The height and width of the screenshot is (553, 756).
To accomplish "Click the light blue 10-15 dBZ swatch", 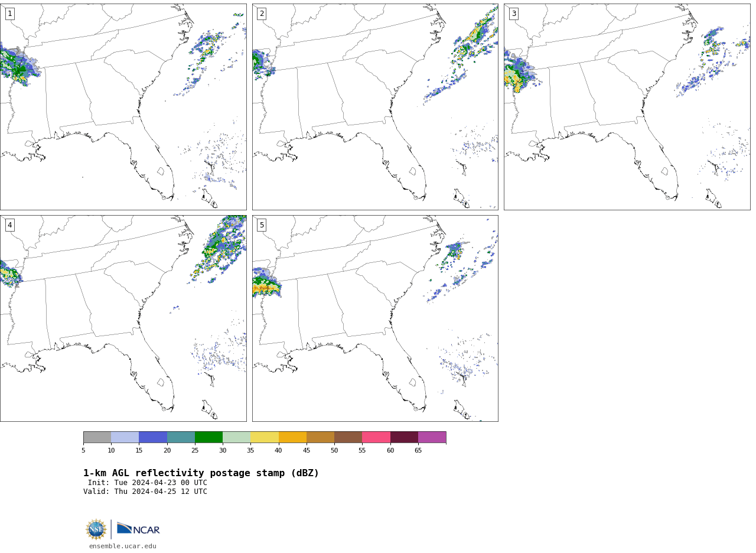I will click(125, 437).
